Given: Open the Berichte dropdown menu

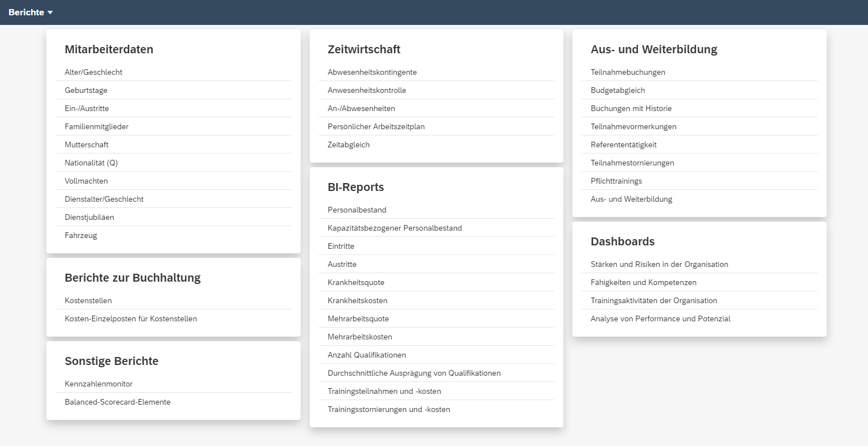Looking at the screenshot, I should [x=31, y=12].
